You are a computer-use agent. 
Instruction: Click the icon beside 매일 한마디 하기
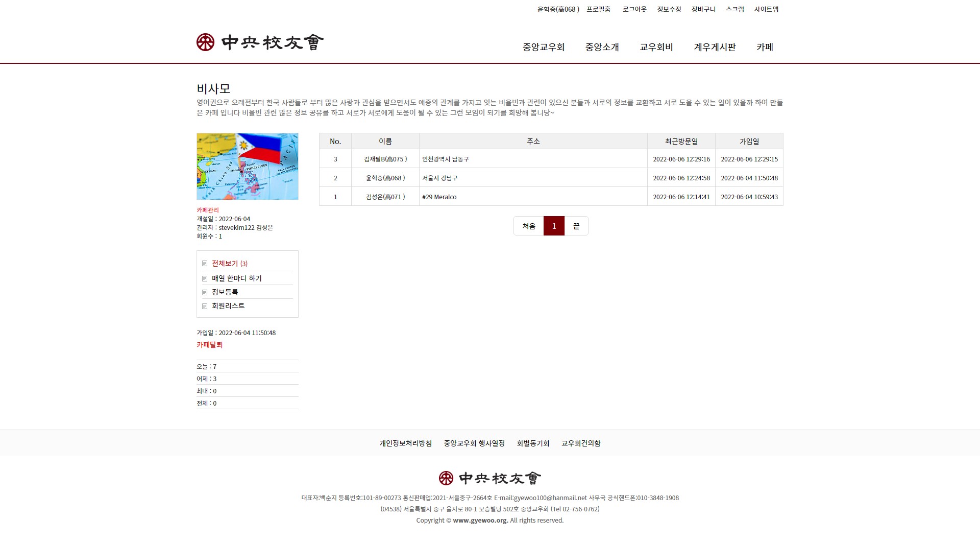coord(205,278)
